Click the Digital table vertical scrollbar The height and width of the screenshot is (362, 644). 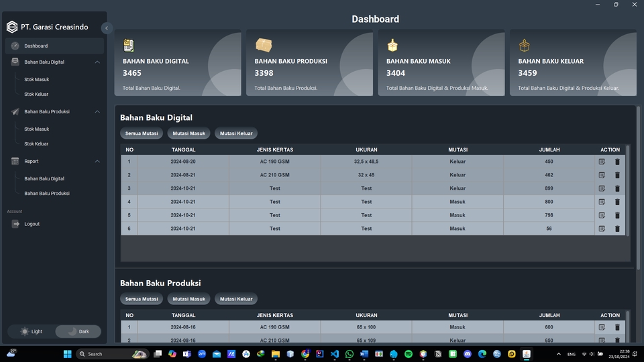click(628, 190)
